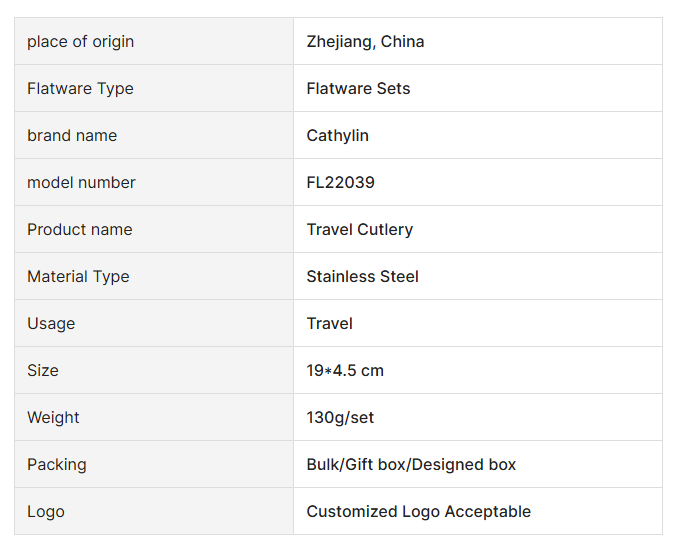Click the 'Weight' row label

click(x=53, y=418)
